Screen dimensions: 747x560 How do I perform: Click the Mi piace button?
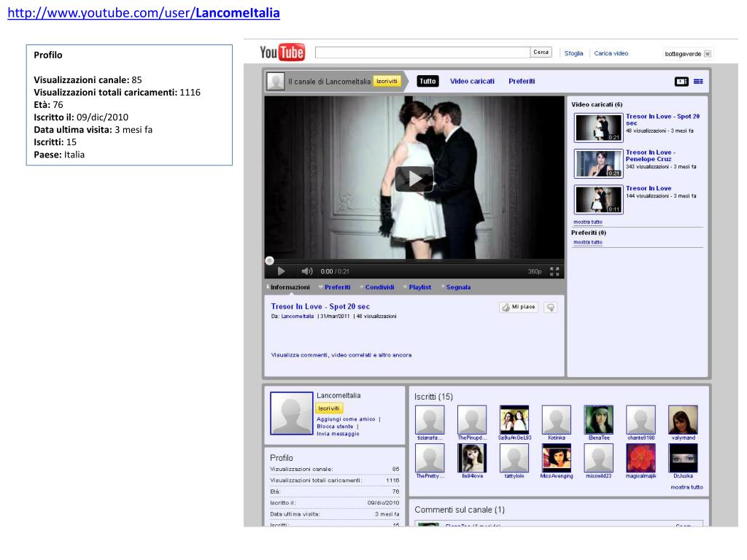pos(519,307)
